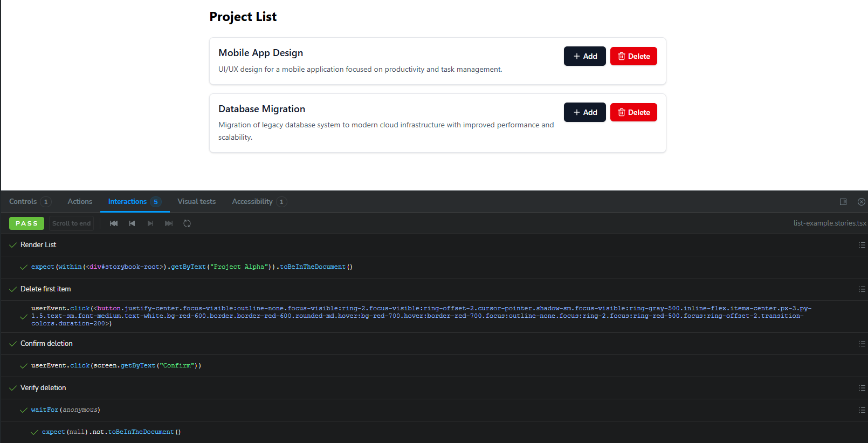
Task: Hide the addons panel
Action: pyautogui.click(x=862, y=202)
